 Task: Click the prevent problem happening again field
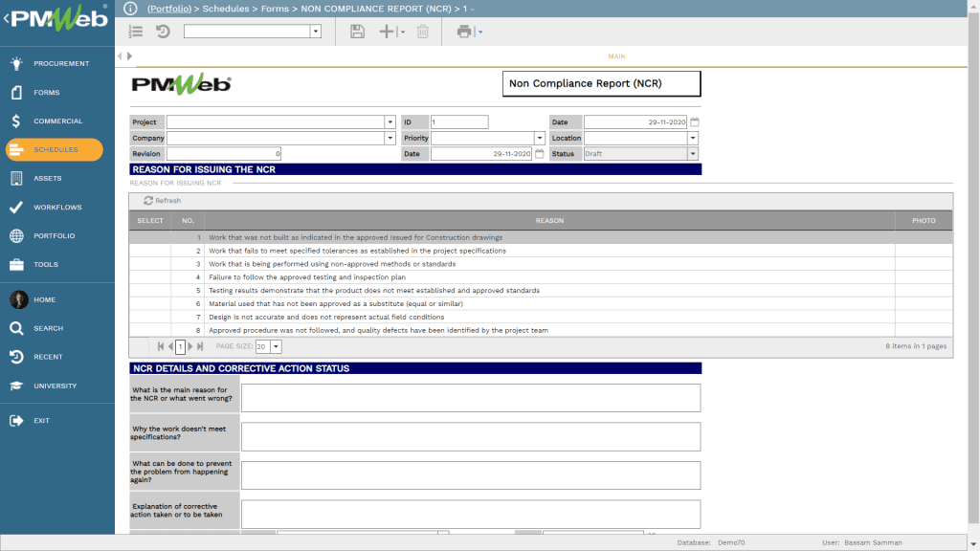(471, 475)
